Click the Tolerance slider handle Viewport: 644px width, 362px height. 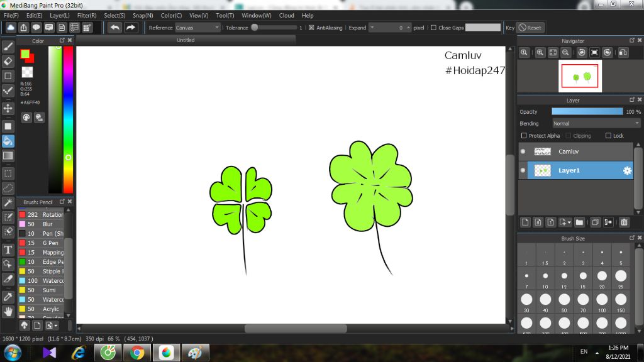pyautogui.click(x=255, y=28)
